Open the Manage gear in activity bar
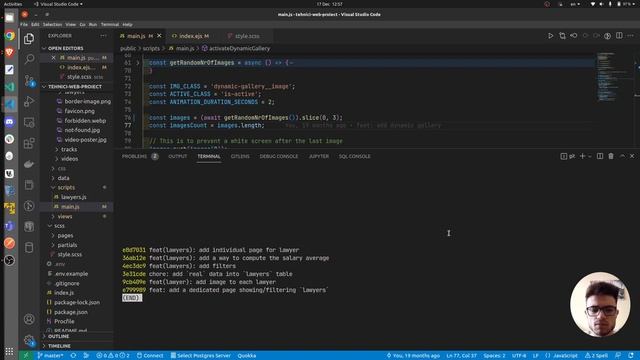Screen dimensions: 640x360 pyautogui.click(x=29, y=340)
